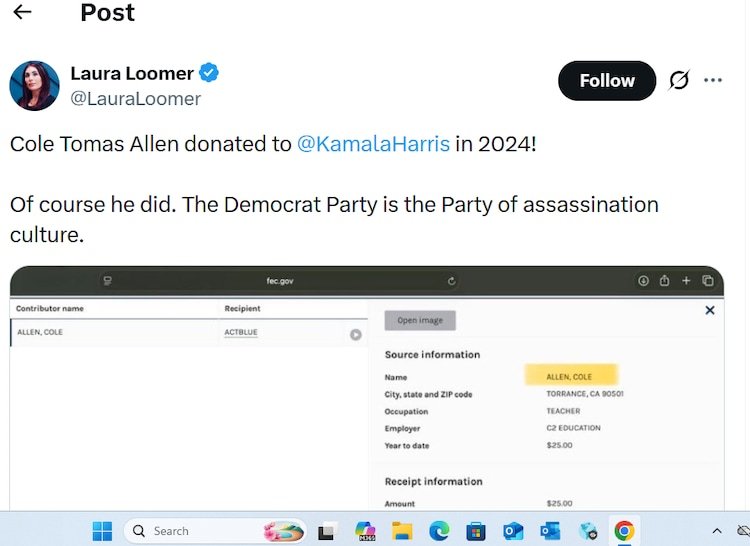
Task: Expand the system tray hidden icons chevron
Action: tap(717, 531)
